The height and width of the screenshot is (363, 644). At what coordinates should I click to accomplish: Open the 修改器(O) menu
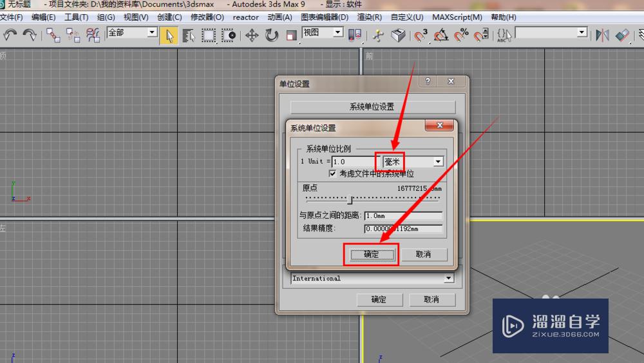coord(207,17)
